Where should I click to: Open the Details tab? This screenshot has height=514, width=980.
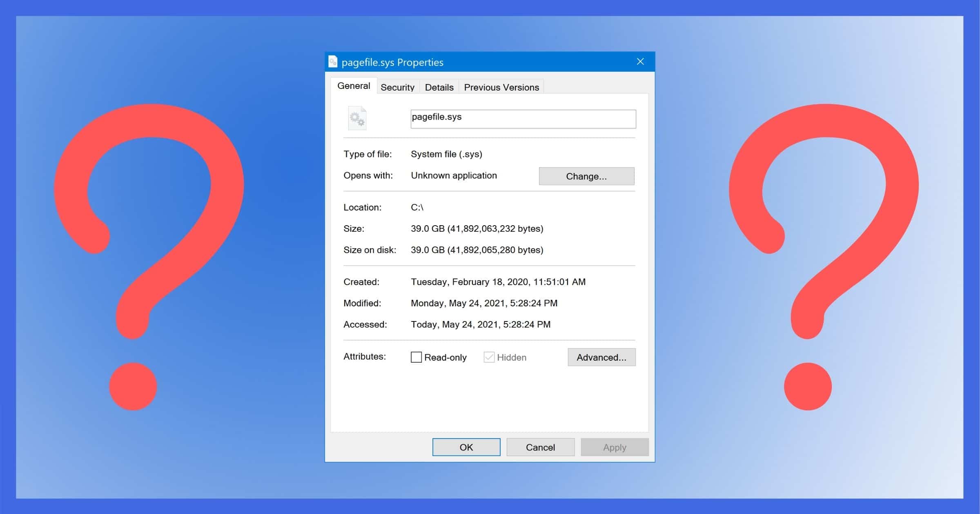(439, 87)
